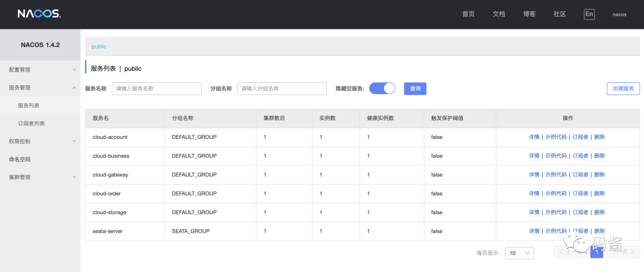Viewport: 644px width, 272px height.
Task: Open 首页 in the top navigation
Action: click(468, 14)
